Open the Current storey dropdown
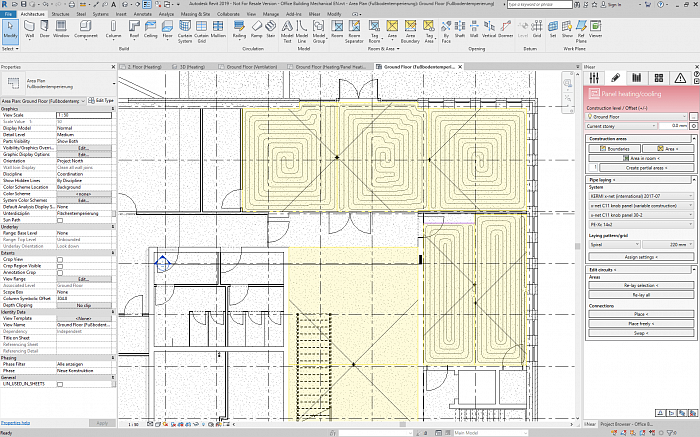 [621, 126]
